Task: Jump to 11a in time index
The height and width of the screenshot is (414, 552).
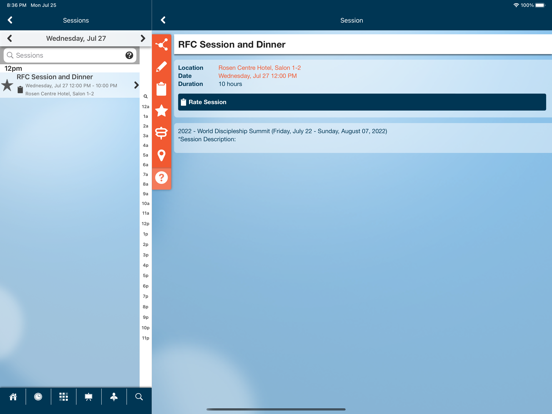Action: pyautogui.click(x=145, y=213)
